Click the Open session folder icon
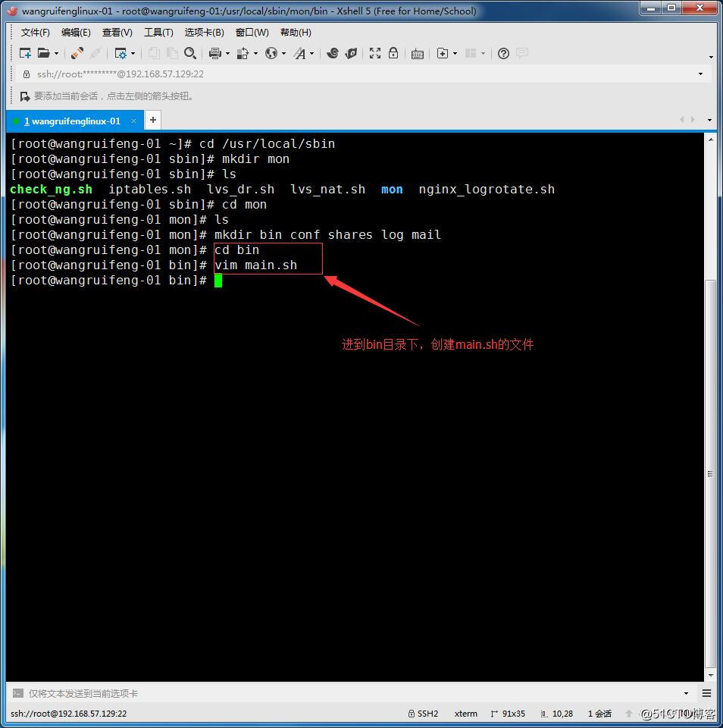This screenshot has width=723, height=728. coord(44,53)
